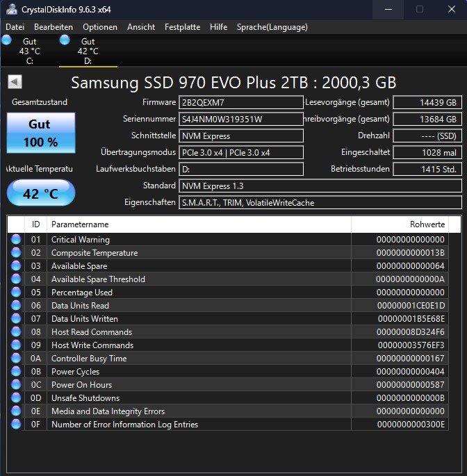467x476 pixels.
Task: Minimize the CrystalDiskInfo window
Action: pyautogui.click(x=388, y=10)
